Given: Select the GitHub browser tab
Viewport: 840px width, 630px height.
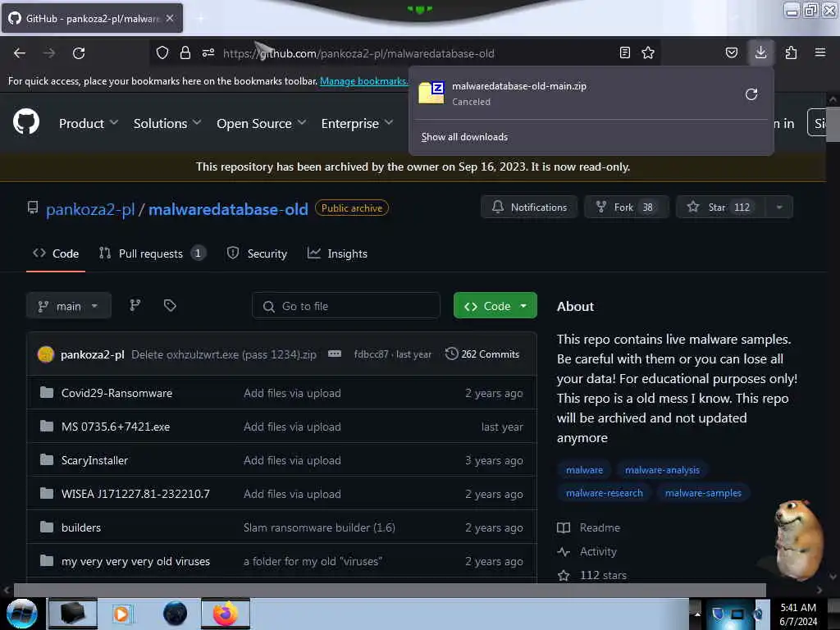Looking at the screenshot, I should pos(92,18).
